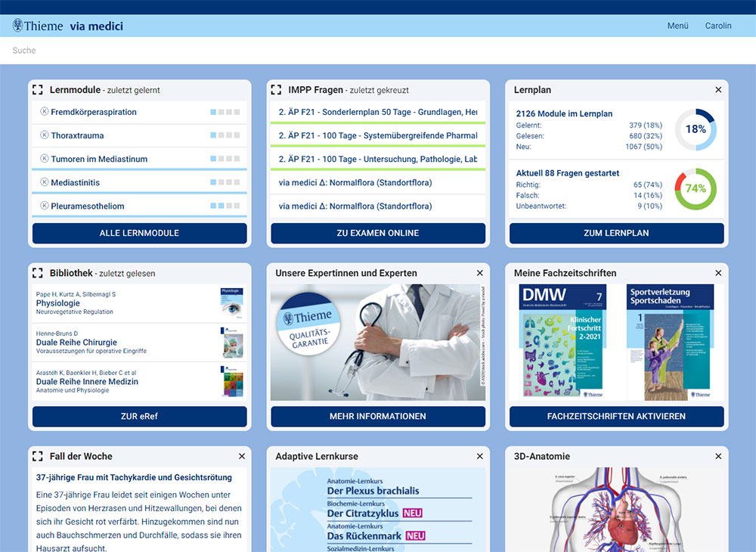Open the Tumoren im Mediastinum module

99,159
